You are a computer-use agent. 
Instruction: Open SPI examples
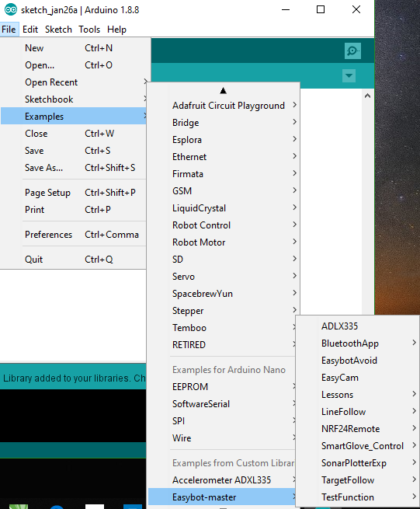point(222,420)
